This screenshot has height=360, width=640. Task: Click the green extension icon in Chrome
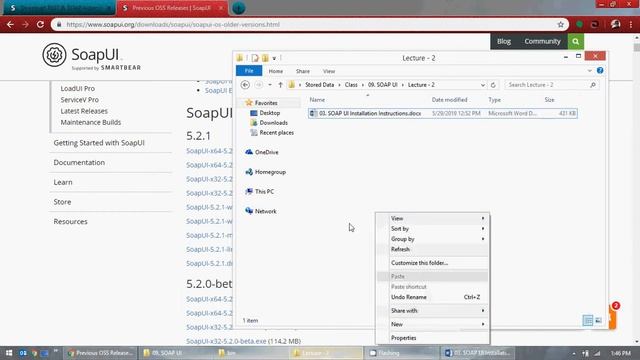point(579,24)
